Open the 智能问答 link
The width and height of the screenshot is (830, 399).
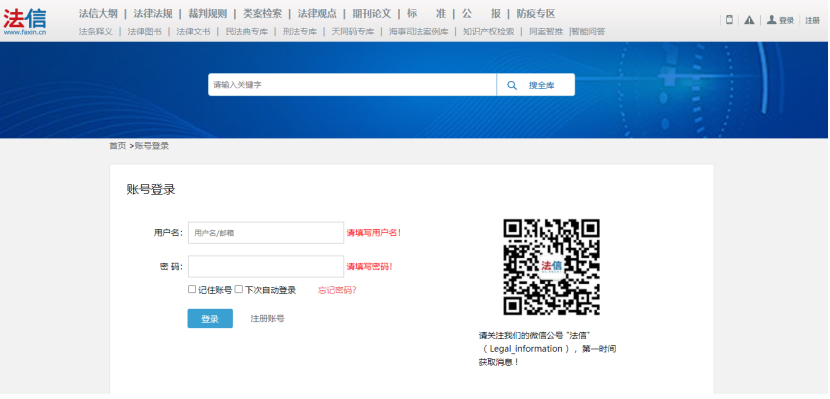click(x=588, y=32)
